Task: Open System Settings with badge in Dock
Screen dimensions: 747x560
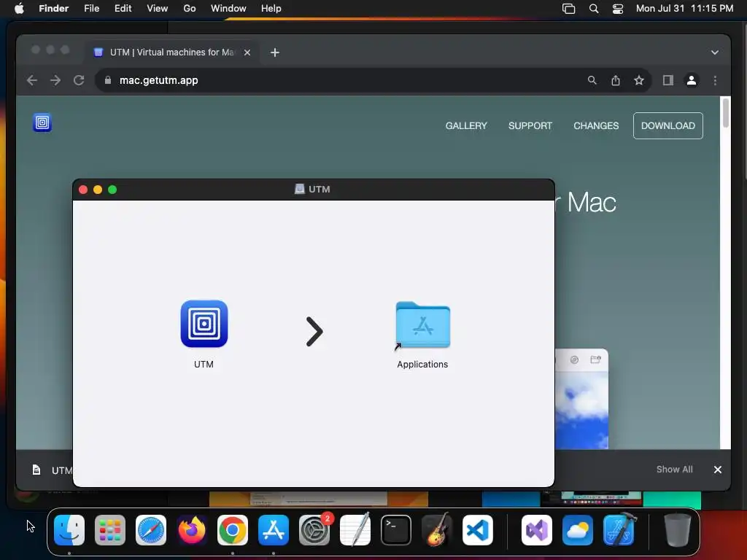Action: [x=314, y=530]
